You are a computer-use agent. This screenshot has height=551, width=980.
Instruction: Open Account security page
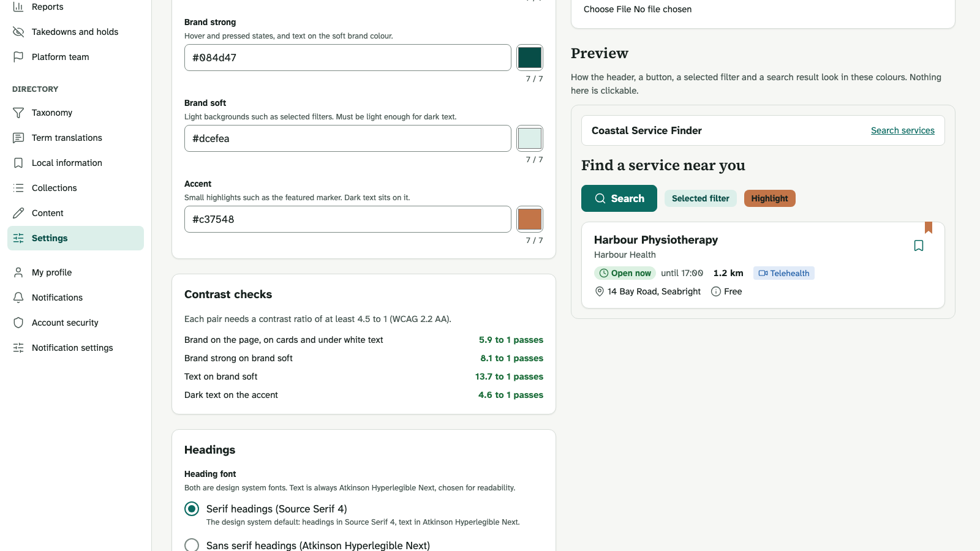(75, 323)
